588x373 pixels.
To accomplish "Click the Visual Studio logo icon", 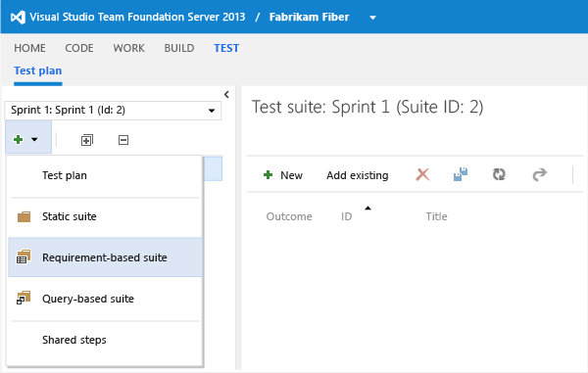I will 18,18.
